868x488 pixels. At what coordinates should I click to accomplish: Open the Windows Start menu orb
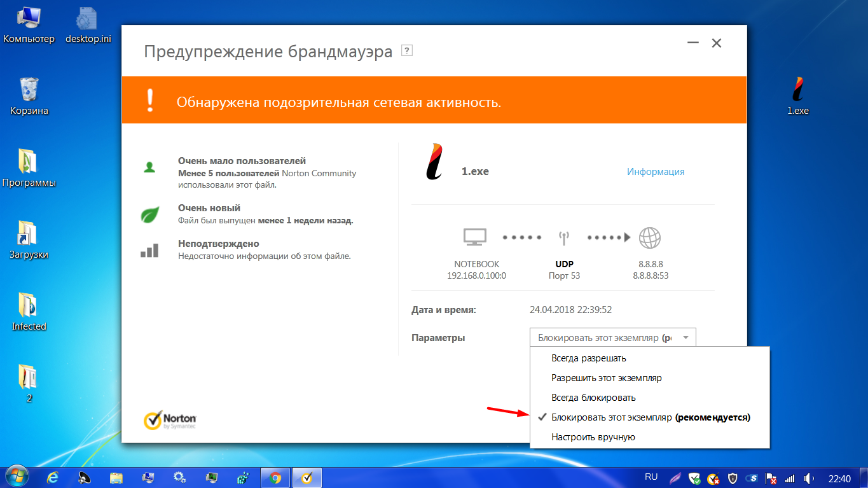point(16,477)
